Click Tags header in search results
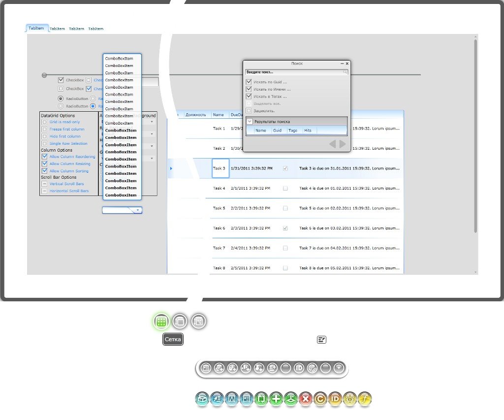 pos(293,130)
